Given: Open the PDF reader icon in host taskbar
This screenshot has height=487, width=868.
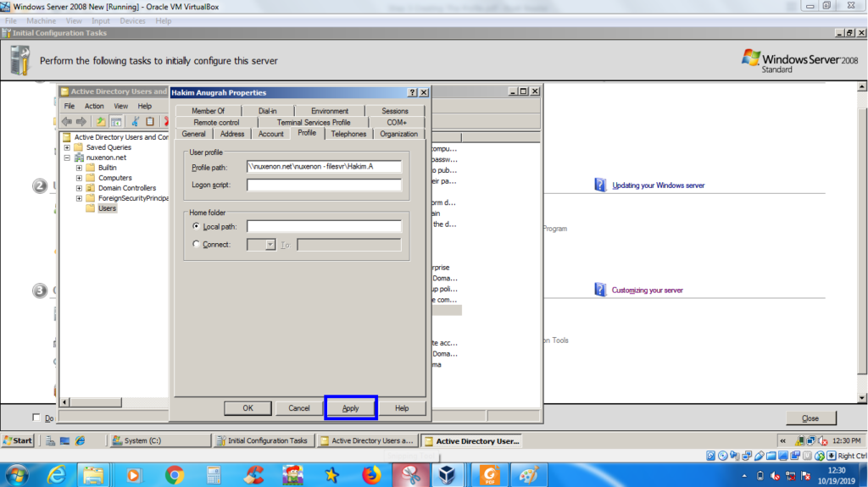Looking at the screenshot, I should (x=490, y=475).
